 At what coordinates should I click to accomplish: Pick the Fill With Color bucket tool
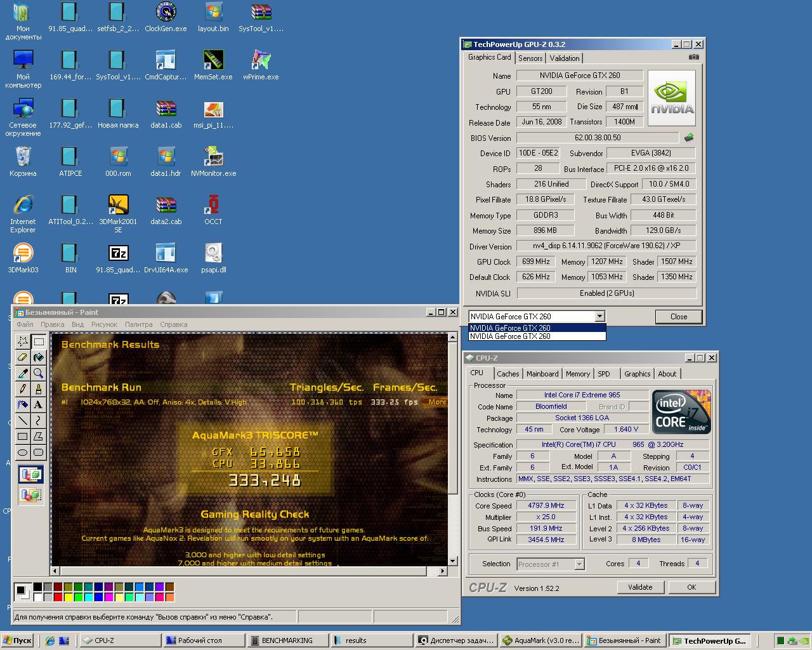[39, 357]
